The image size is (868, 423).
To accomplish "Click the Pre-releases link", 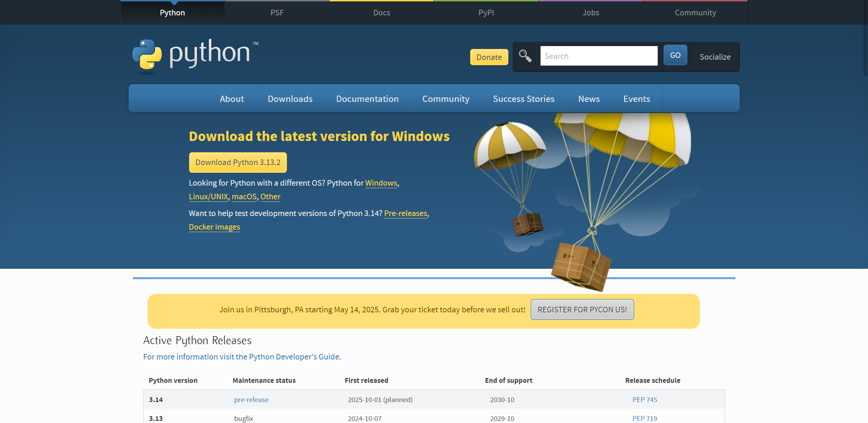I will pos(405,213).
